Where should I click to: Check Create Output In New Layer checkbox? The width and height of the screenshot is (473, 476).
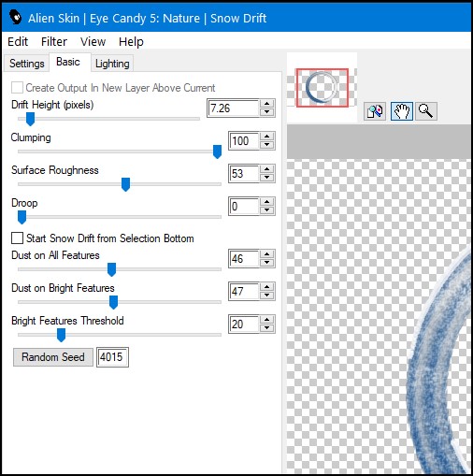click(17, 88)
